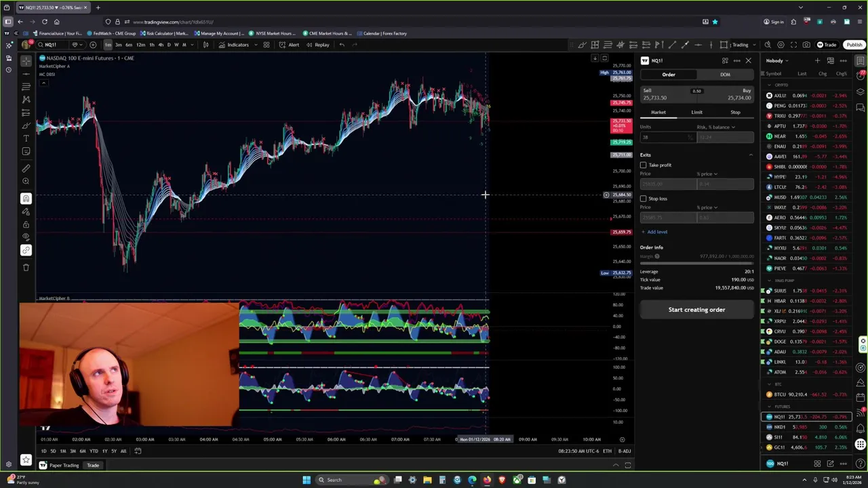Select the text annotation tool
This screenshot has width=868, height=488.
[26, 138]
